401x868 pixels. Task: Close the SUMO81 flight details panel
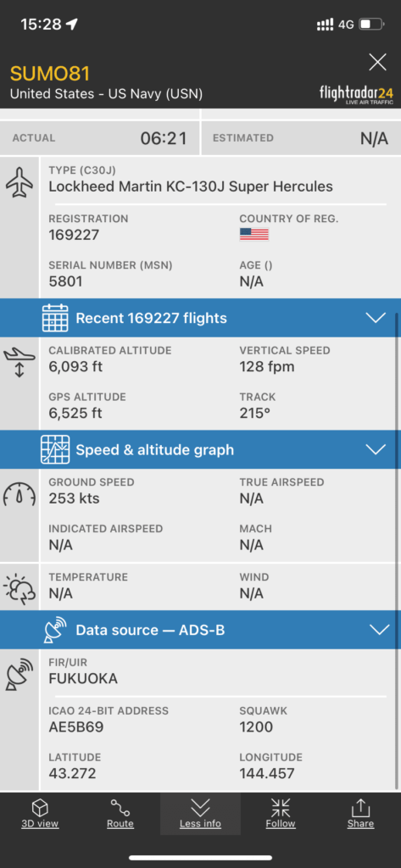point(378,62)
